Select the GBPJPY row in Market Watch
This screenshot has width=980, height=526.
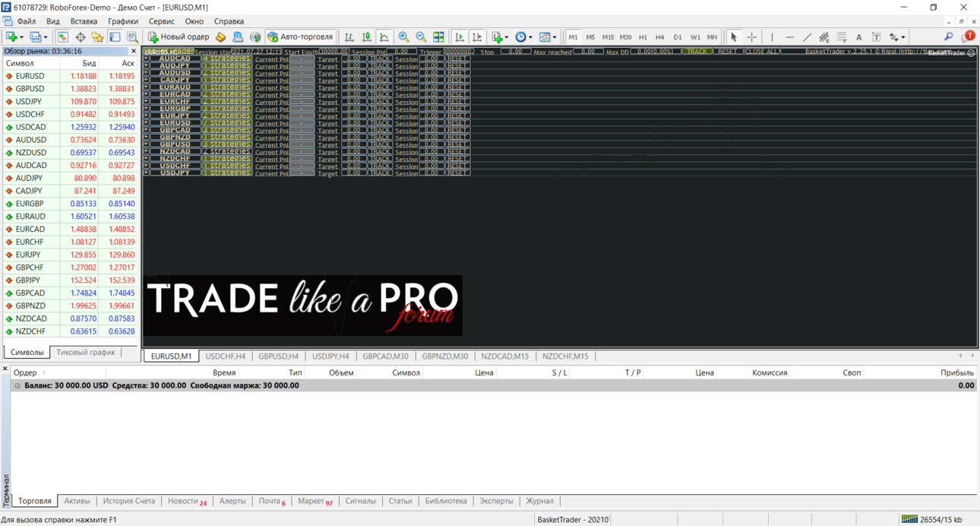pyautogui.click(x=71, y=280)
